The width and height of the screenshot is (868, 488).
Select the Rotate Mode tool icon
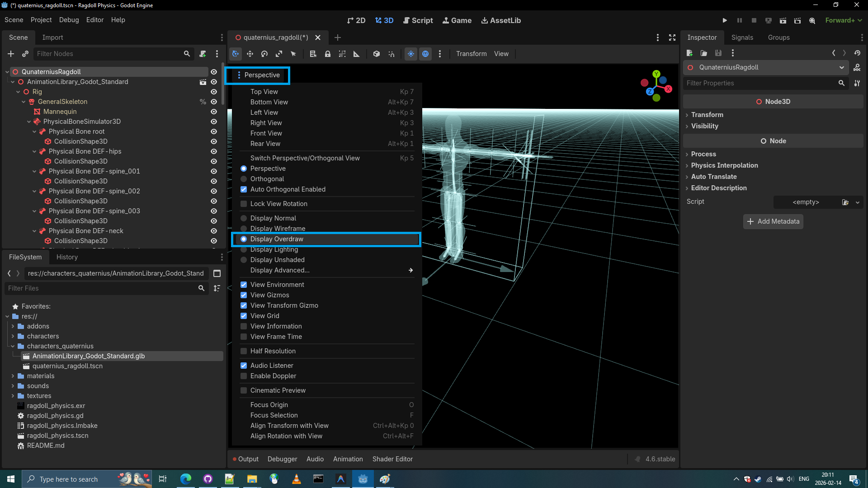(x=264, y=54)
